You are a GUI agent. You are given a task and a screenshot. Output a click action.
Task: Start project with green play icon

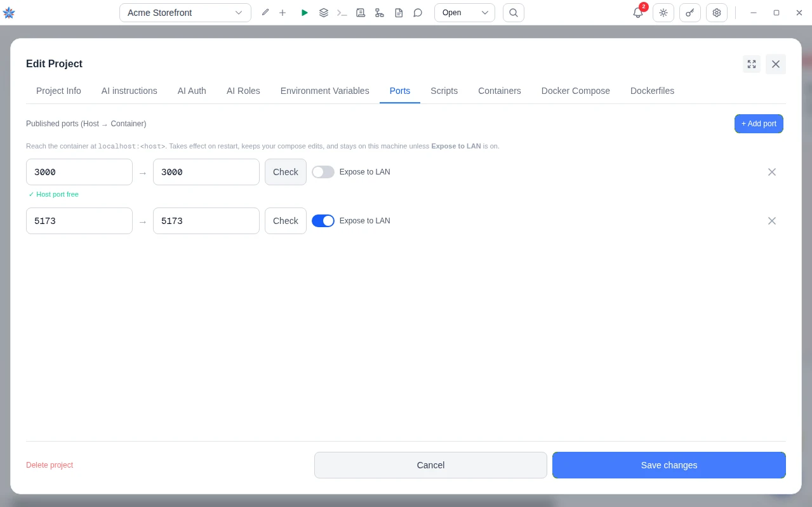(x=305, y=13)
